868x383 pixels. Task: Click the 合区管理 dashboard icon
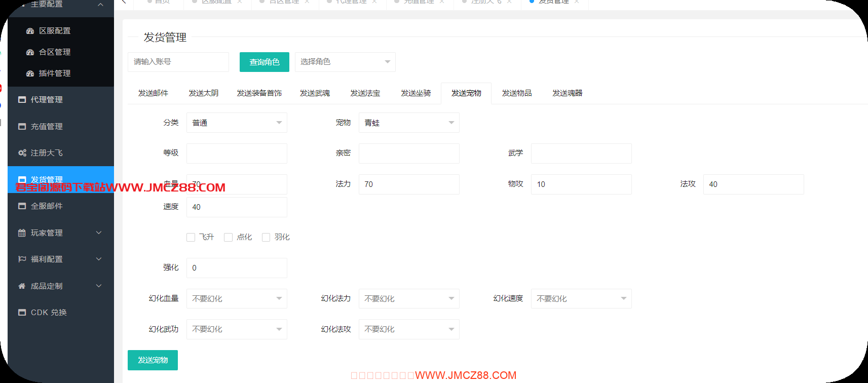30,52
